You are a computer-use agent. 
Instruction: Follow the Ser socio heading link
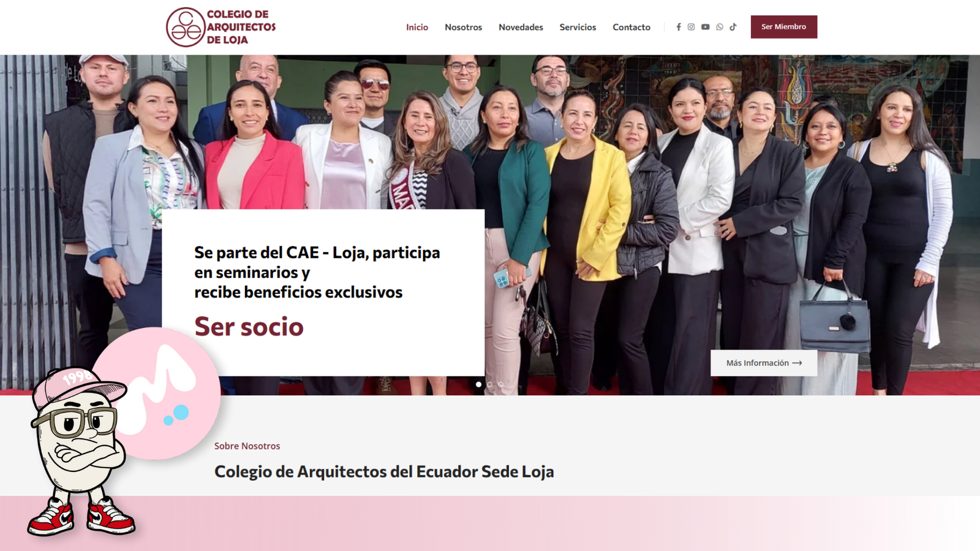tap(249, 327)
